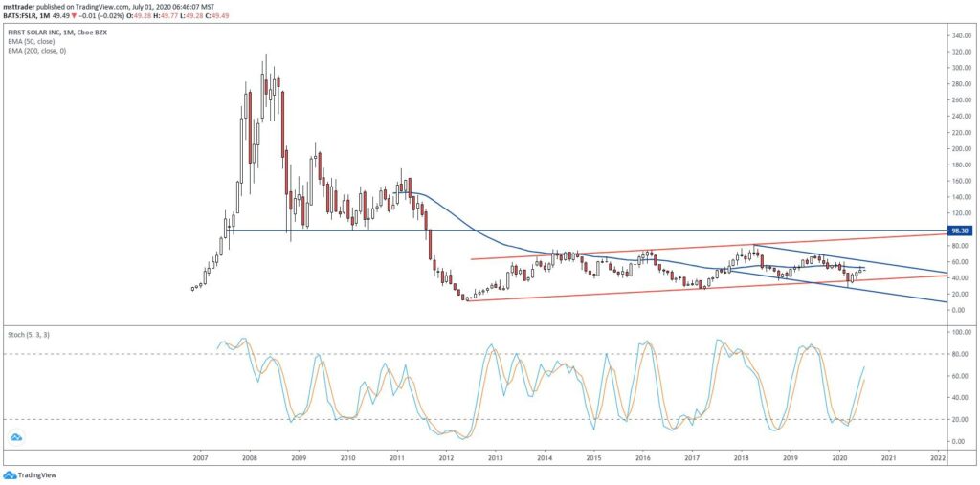Viewport: 980px width, 485px height.
Task: Click the Stoch (5, 3, 3) indicator label
Action: coord(29,335)
